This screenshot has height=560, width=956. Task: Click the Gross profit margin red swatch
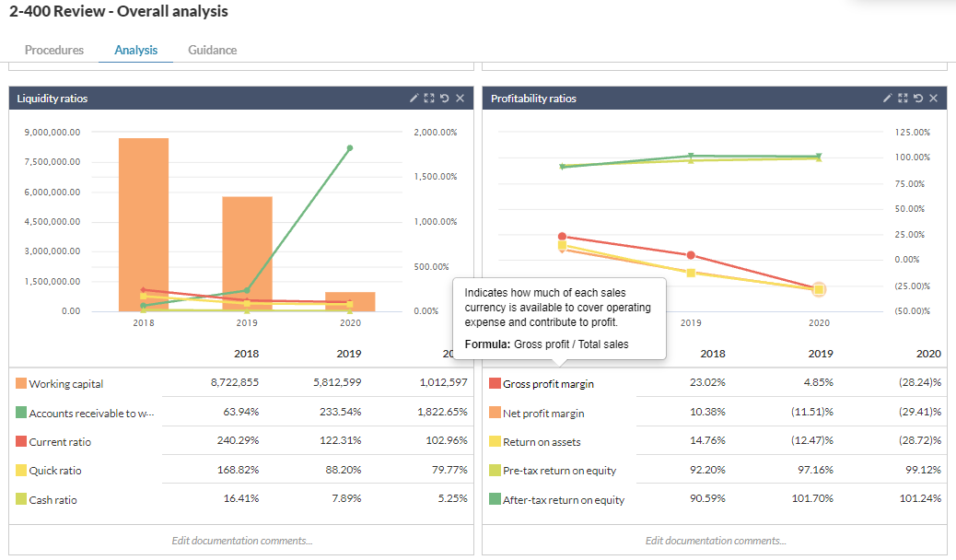[495, 384]
